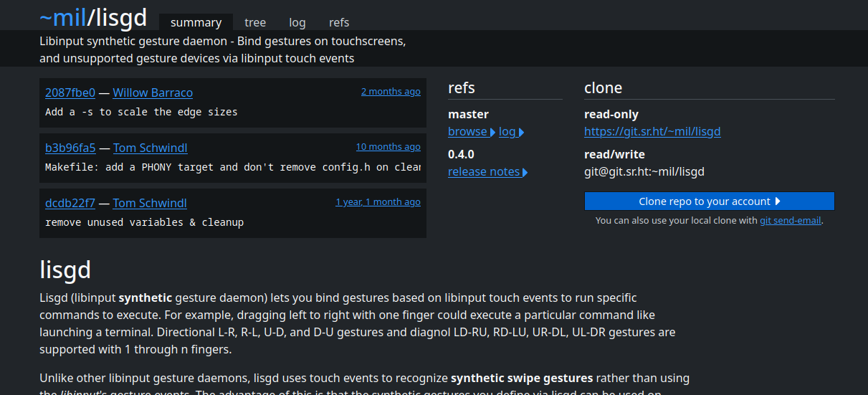Open the refs tab
868x395 pixels.
click(339, 22)
